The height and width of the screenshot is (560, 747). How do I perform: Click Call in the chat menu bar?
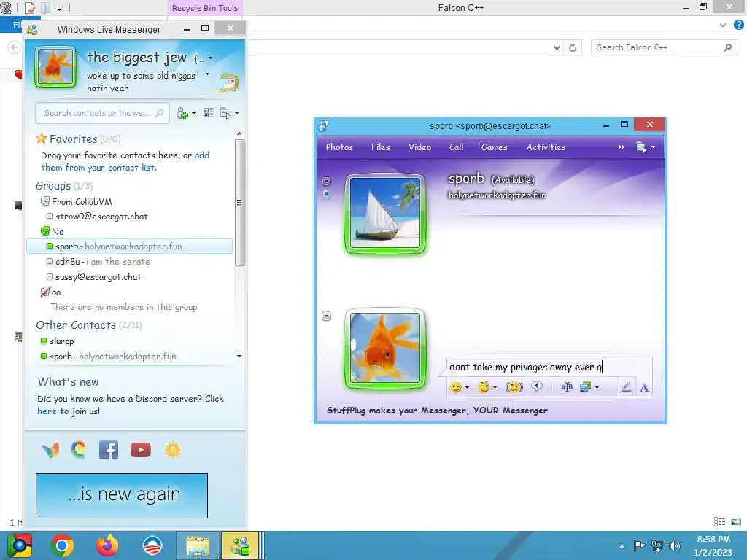457,147
